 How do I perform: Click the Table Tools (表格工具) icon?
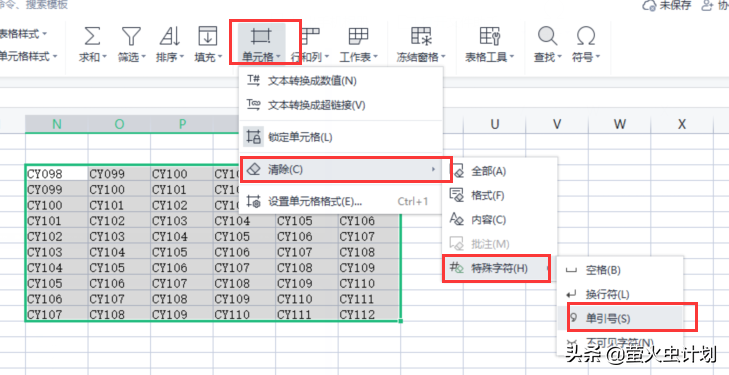point(490,36)
